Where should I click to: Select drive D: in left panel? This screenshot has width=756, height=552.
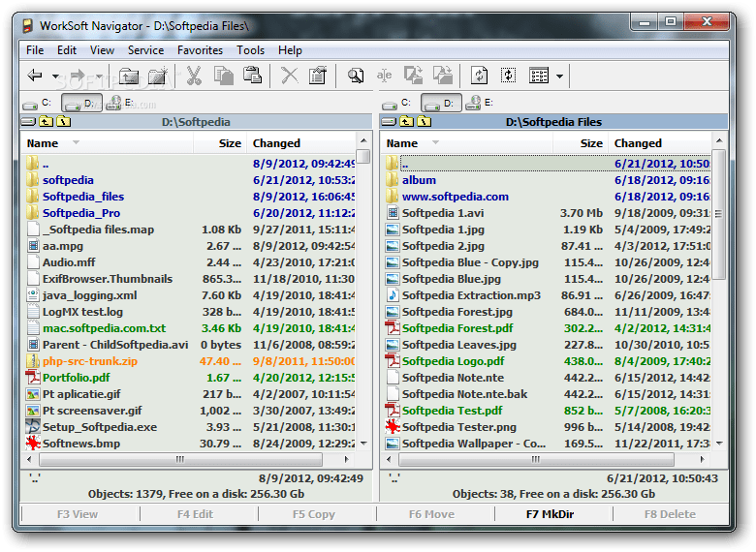coord(81,103)
